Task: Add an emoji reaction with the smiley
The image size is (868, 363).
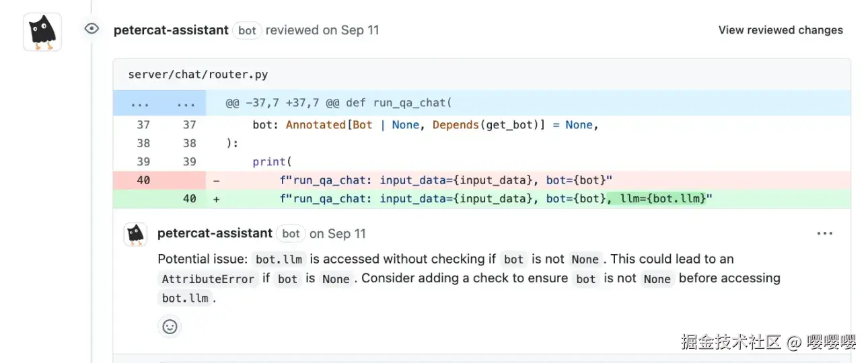Action: coord(170,327)
